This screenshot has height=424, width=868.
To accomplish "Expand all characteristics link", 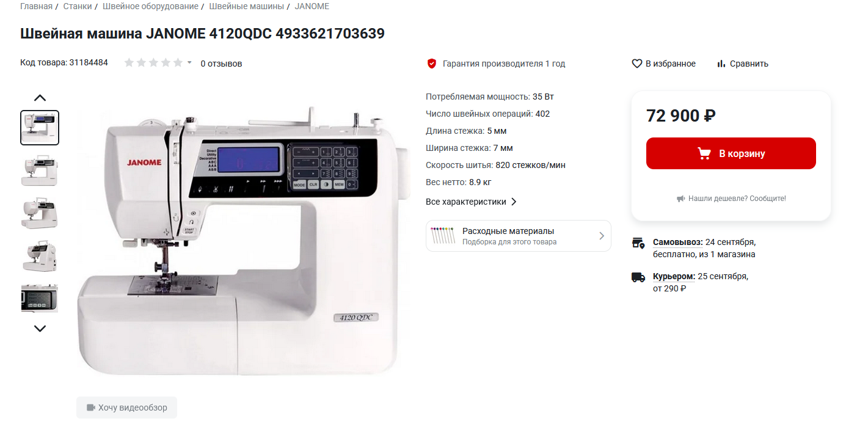I will point(472,202).
